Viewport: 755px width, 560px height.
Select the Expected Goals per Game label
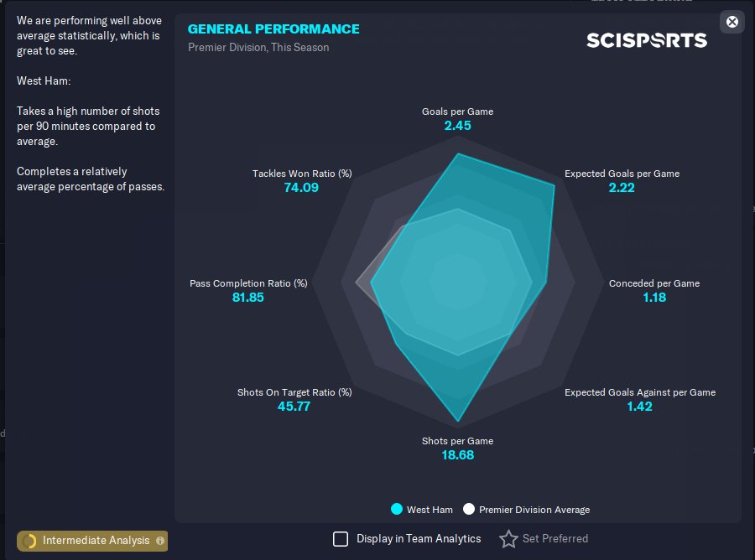(x=622, y=174)
